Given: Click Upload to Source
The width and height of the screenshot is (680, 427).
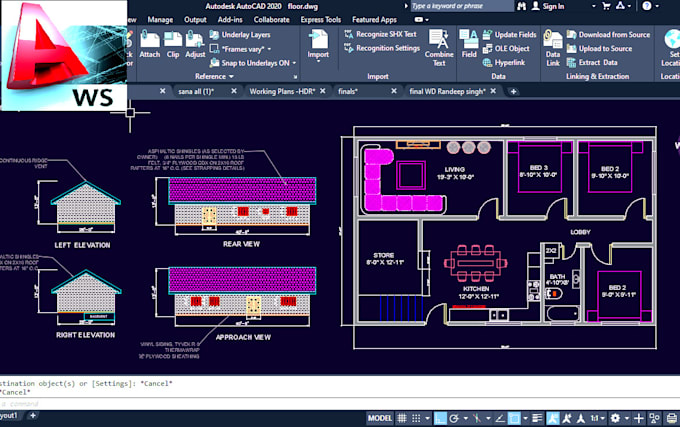Looking at the screenshot, I should [x=599, y=49].
